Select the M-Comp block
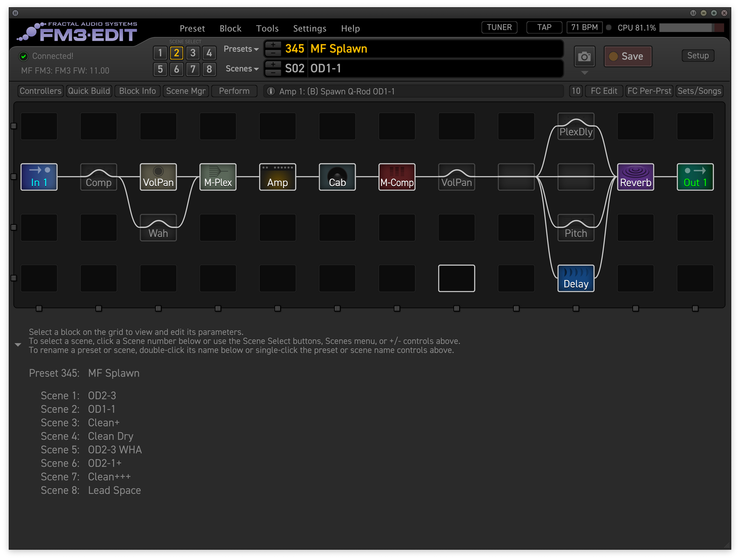Image resolution: width=740 pixels, height=560 pixels. tap(397, 177)
